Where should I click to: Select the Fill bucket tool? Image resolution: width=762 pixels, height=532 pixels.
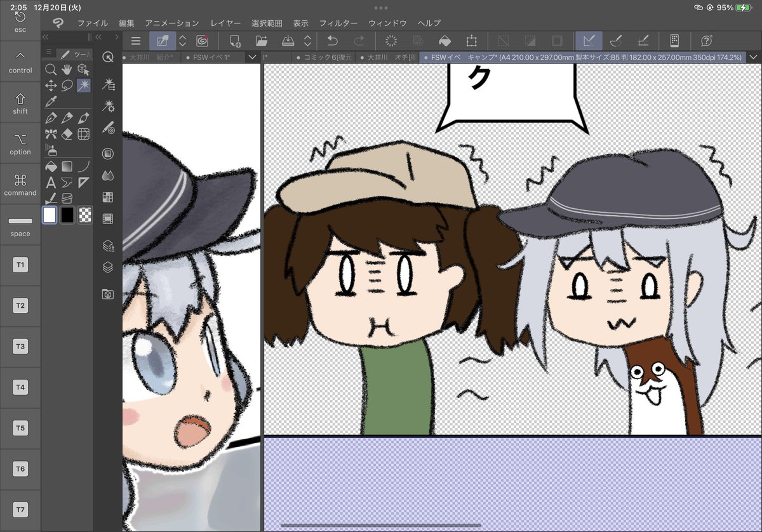51,167
